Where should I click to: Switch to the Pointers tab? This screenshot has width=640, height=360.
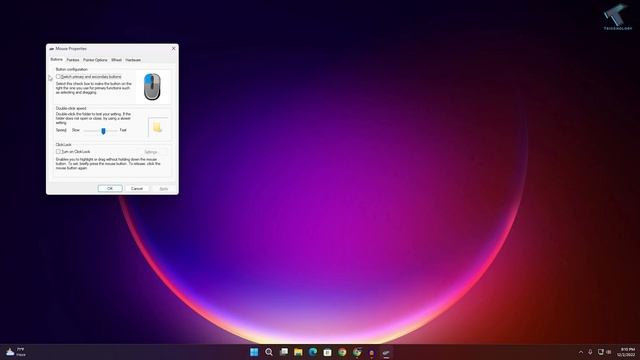pyautogui.click(x=73, y=60)
